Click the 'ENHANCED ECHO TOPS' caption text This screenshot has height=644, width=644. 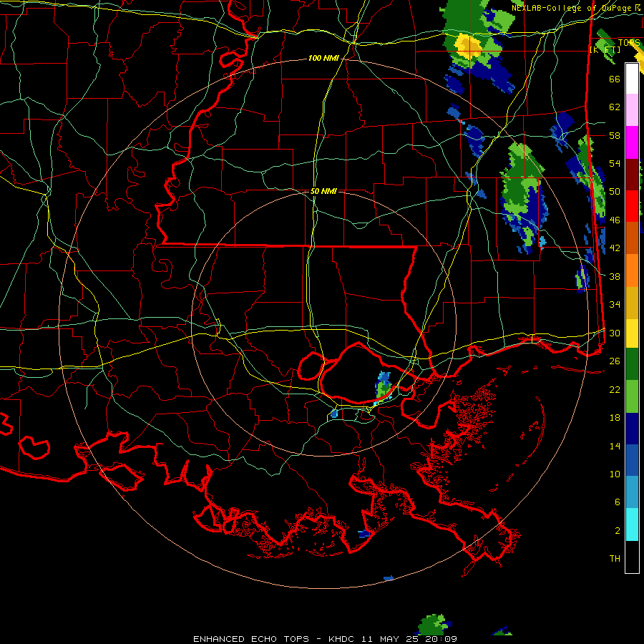click(x=251, y=639)
